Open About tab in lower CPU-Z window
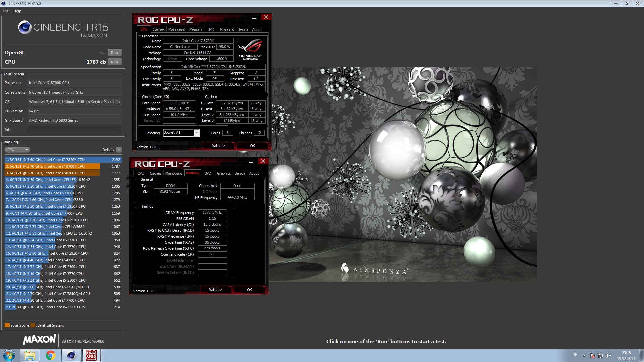The height and width of the screenshot is (362, 644). tap(254, 173)
